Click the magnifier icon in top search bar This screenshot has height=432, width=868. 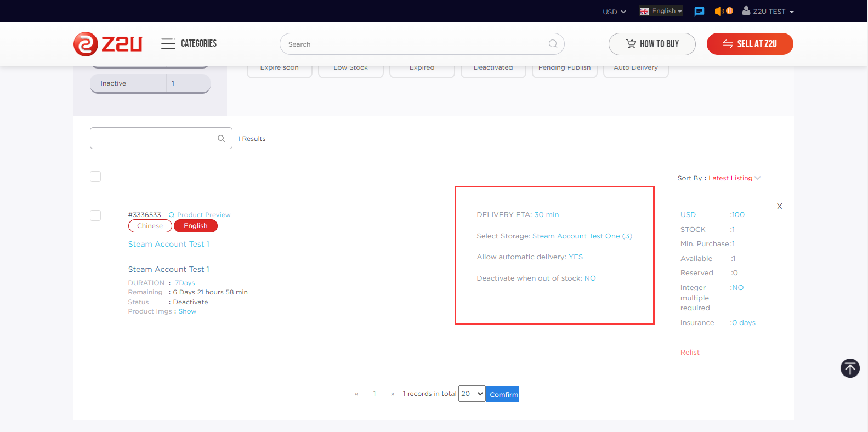tap(553, 44)
